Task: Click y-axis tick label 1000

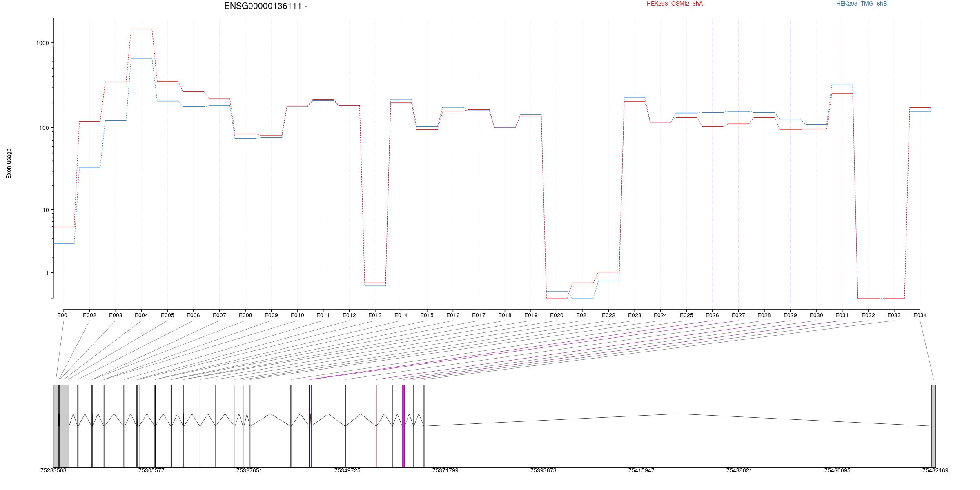Action: click(x=43, y=43)
